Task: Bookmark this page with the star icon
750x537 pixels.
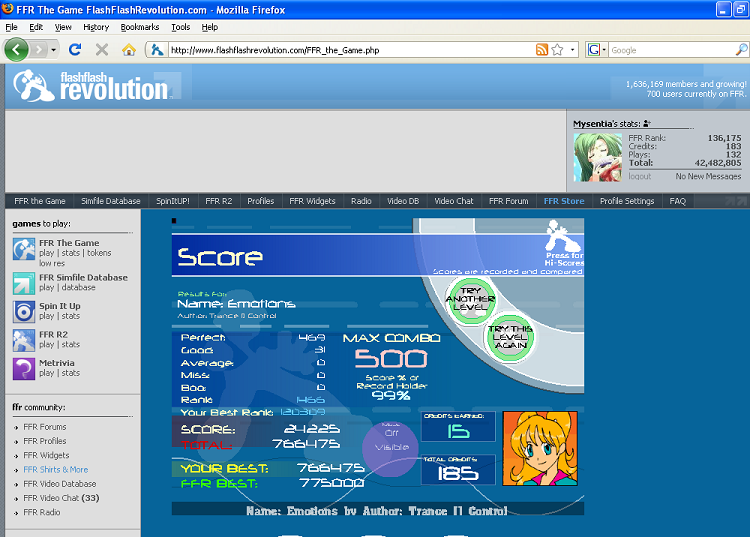Action: pos(557,49)
